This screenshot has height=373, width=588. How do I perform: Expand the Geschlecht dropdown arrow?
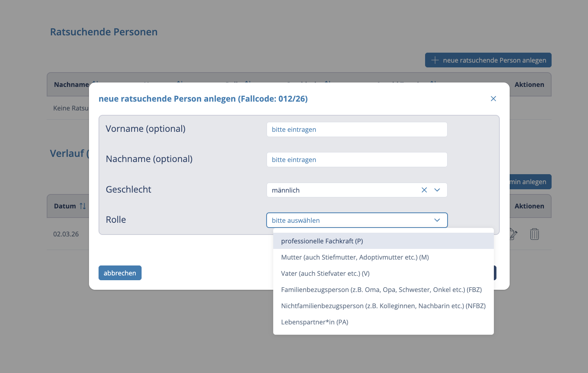coord(437,190)
